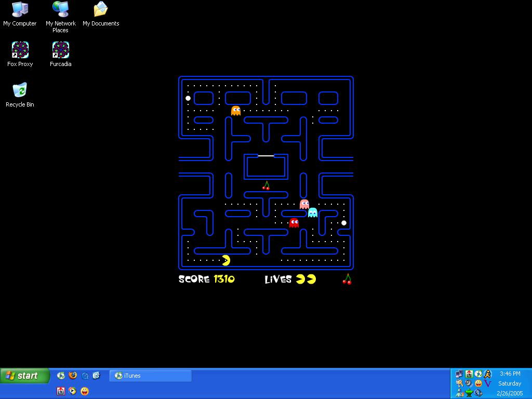
Task: Click the network connection tray icon
Action: pyautogui.click(x=459, y=374)
